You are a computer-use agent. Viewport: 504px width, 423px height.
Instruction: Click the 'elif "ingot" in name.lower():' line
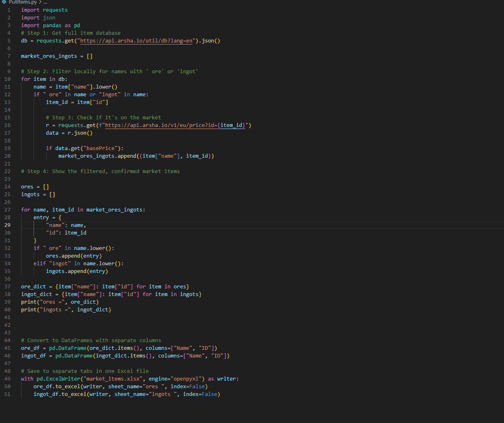(x=78, y=264)
